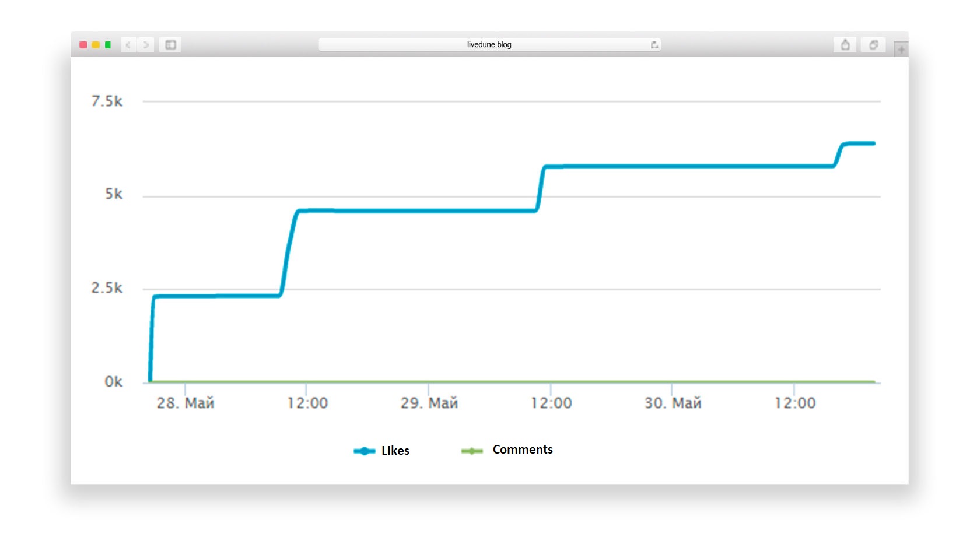Select the 28. Май axis label

pyautogui.click(x=185, y=403)
